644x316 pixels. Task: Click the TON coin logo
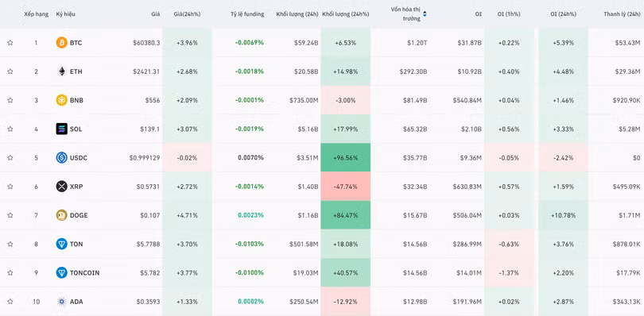[x=61, y=244]
